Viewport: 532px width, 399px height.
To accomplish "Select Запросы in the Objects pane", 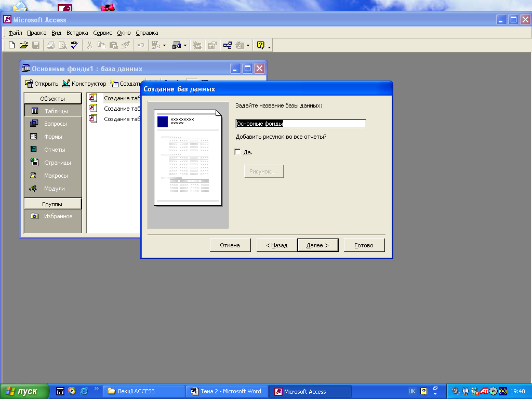I will click(x=53, y=124).
